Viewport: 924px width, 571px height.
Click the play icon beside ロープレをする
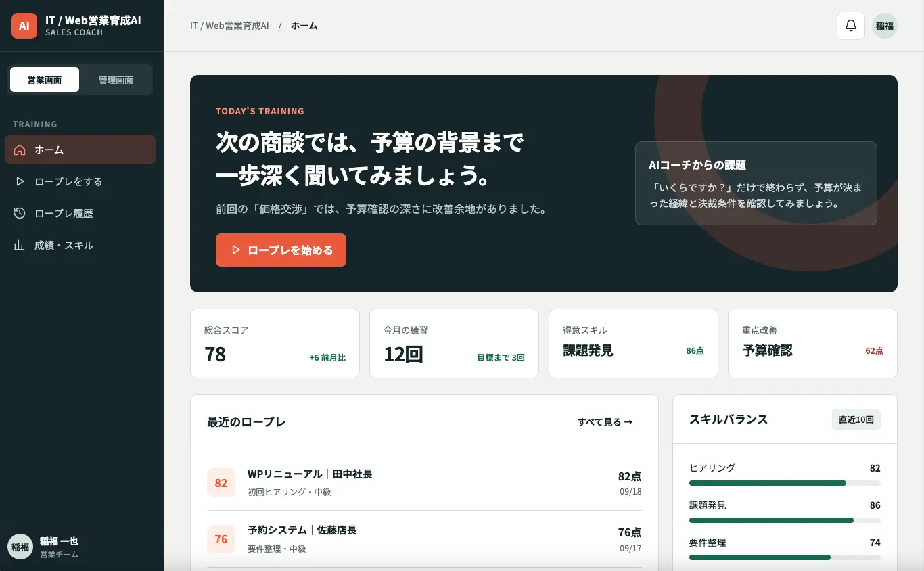(20, 181)
